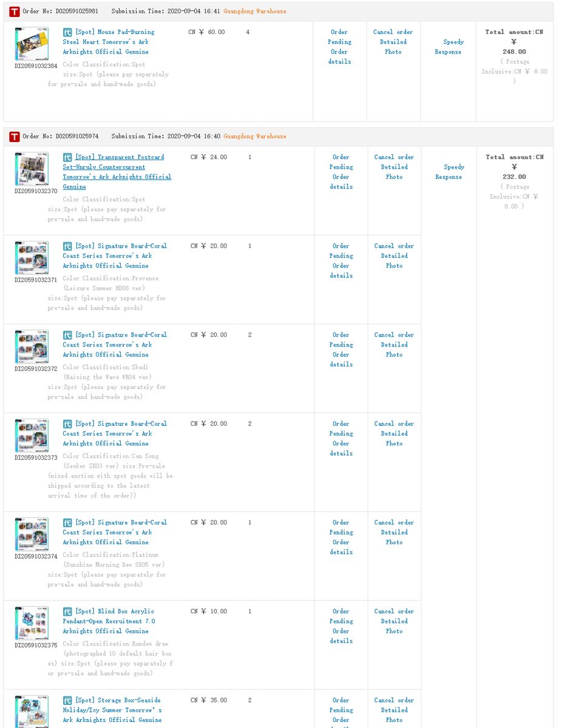Screen dimensions: 563x728
Task: Click agent badge icon before Blind Box Acrylic title
Action: coord(67,612)
